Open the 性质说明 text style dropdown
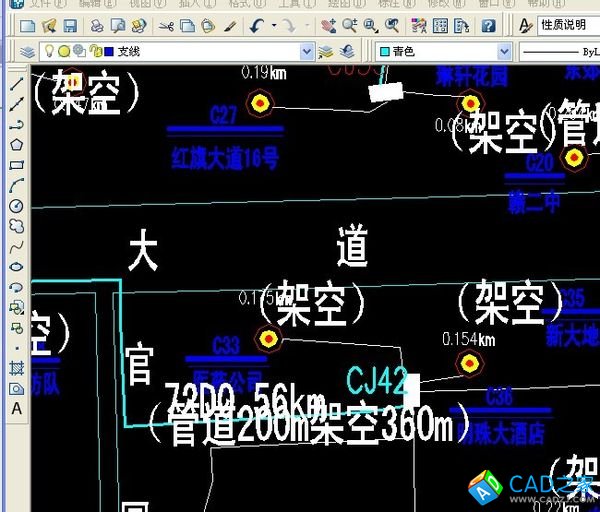The image size is (600, 512). pos(563,25)
